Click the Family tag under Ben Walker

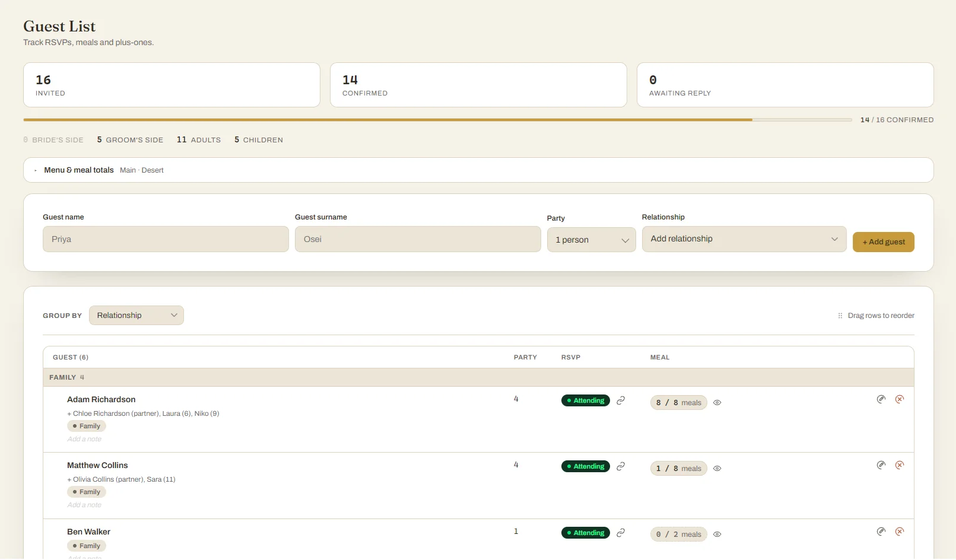(87, 546)
